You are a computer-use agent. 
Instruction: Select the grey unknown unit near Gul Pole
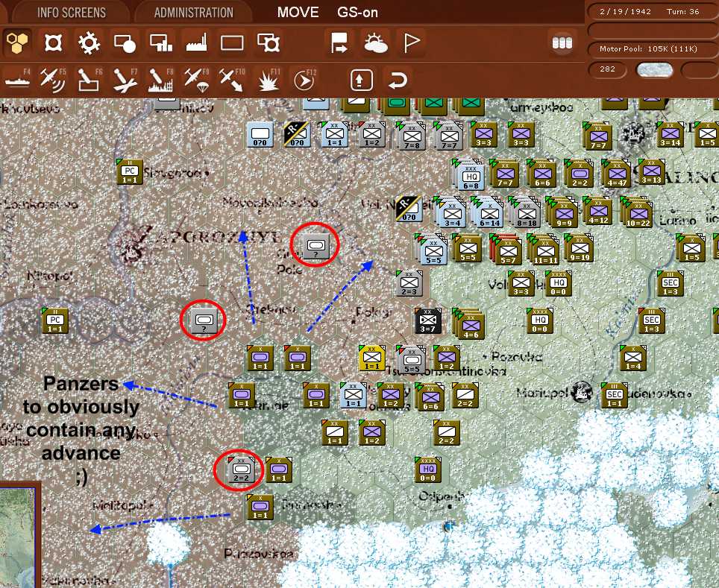pos(316,244)
